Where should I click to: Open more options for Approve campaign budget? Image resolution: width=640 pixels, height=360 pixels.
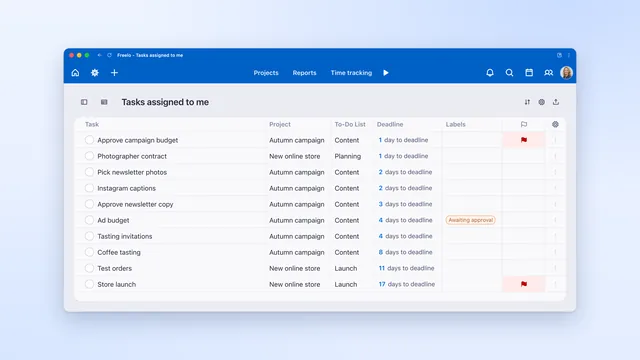coord(555,140)
